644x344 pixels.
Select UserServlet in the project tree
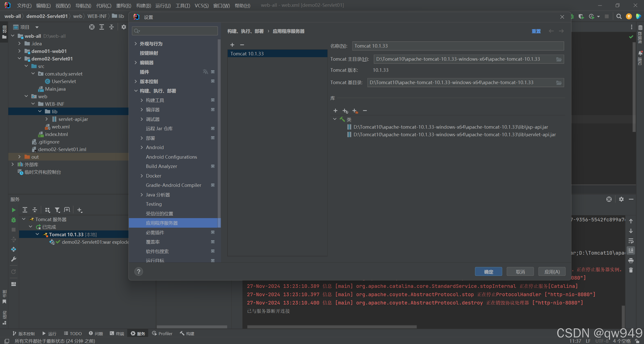pyautogui.click(x=63, y=81)
